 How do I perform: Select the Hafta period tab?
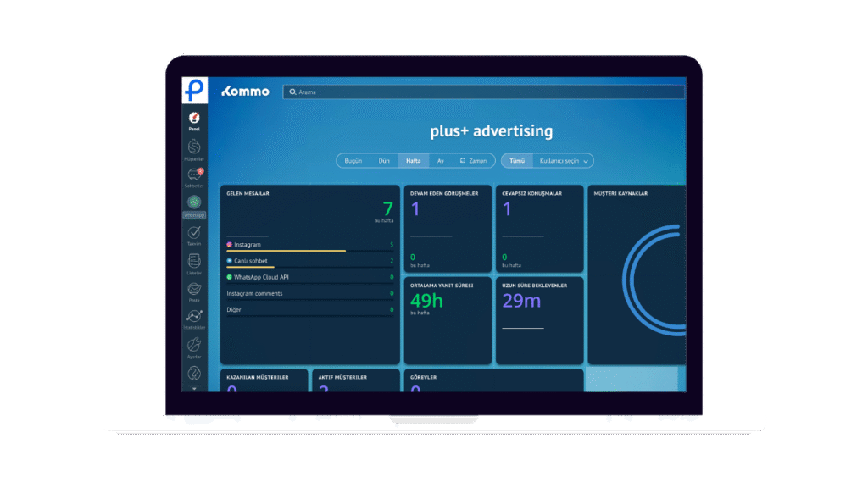click(414, 161)
